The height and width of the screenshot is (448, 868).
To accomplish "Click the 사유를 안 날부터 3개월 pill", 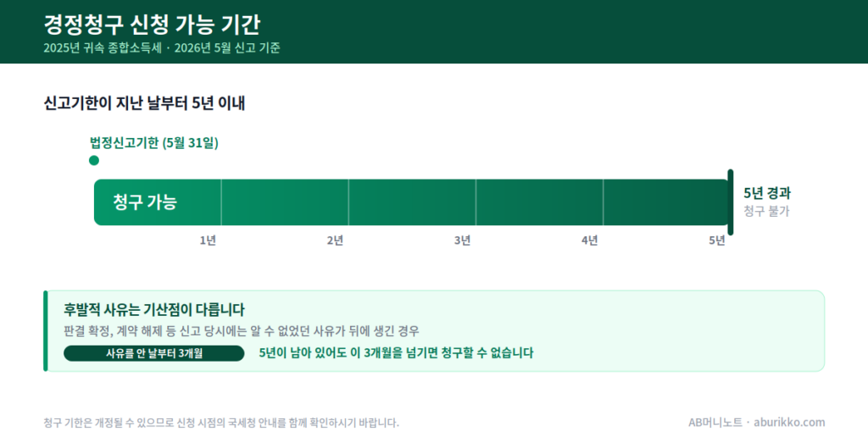I will (154, 353).
